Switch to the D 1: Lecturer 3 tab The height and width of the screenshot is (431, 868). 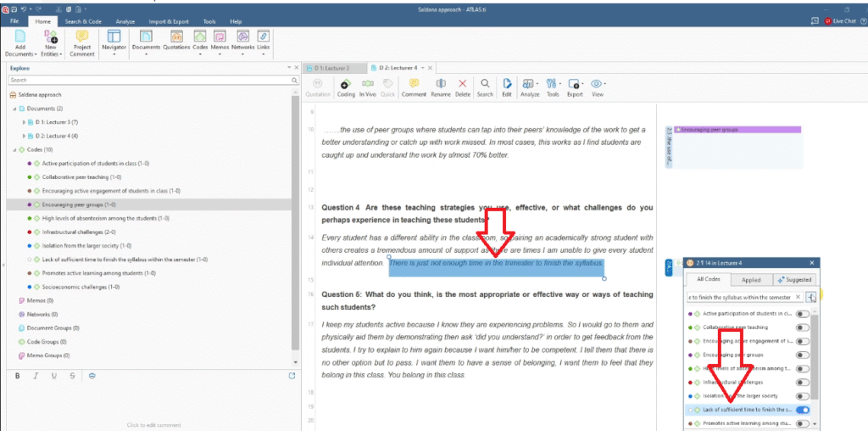click(331, 67)
